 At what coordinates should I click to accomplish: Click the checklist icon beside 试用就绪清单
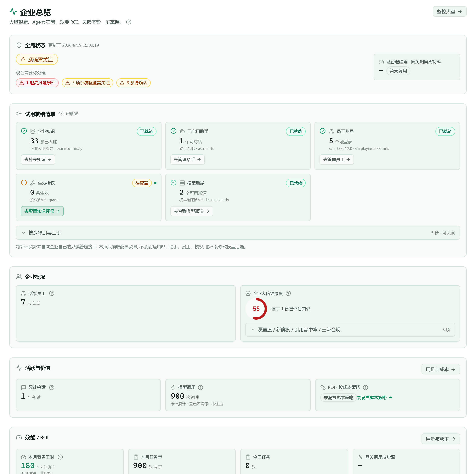pyautogui.click(x=19, y=113)
